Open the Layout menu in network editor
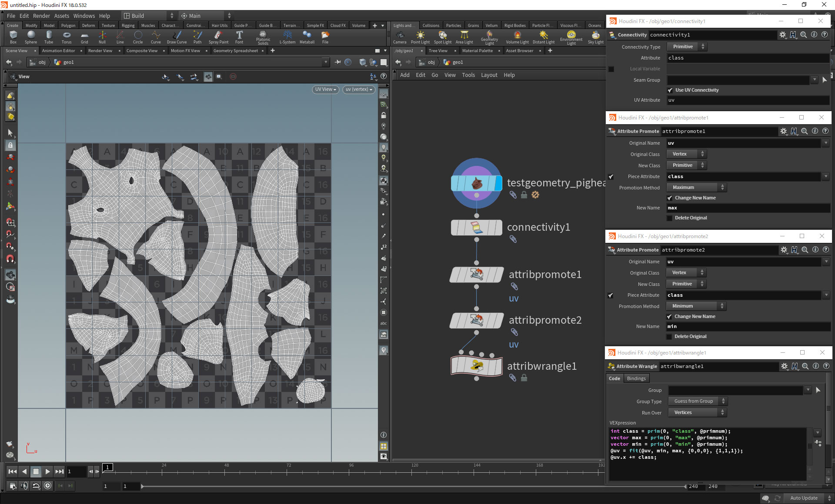 pyautogui.click(x=489, y=75)
